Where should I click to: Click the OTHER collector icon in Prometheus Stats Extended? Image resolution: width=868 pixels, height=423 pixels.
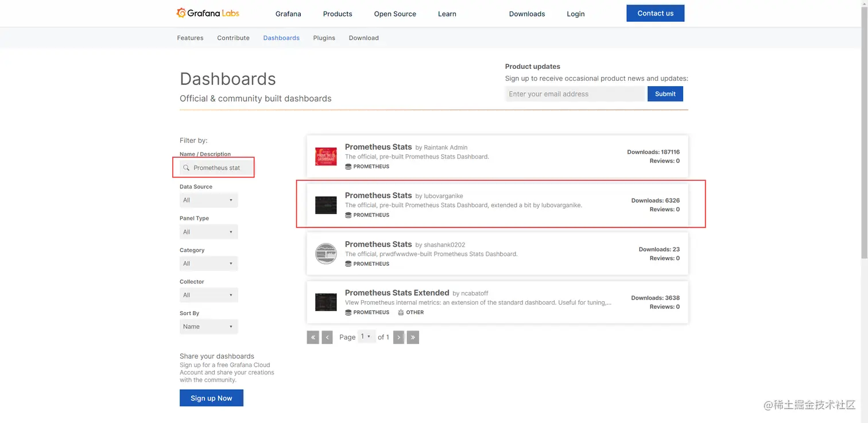401,312
